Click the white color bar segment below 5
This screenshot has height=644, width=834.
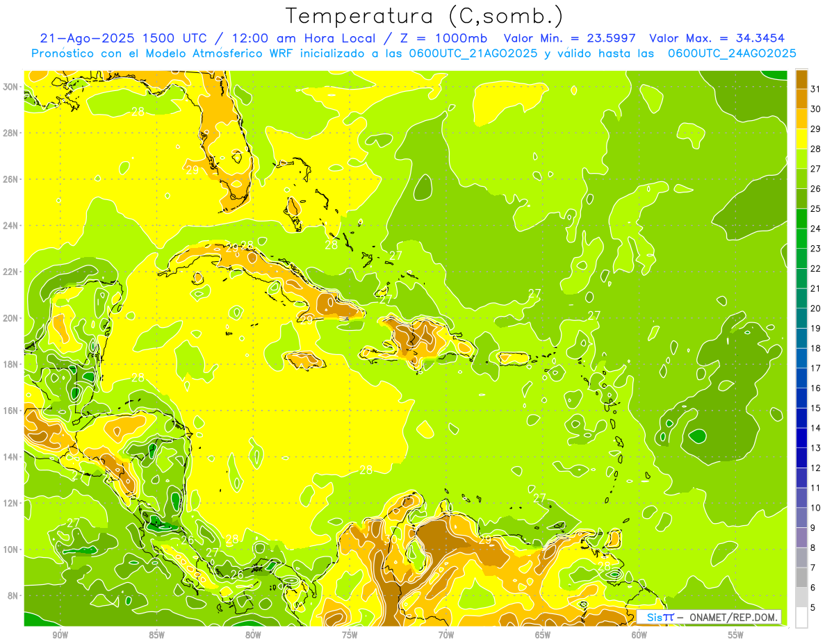click(x=801, y=618)
